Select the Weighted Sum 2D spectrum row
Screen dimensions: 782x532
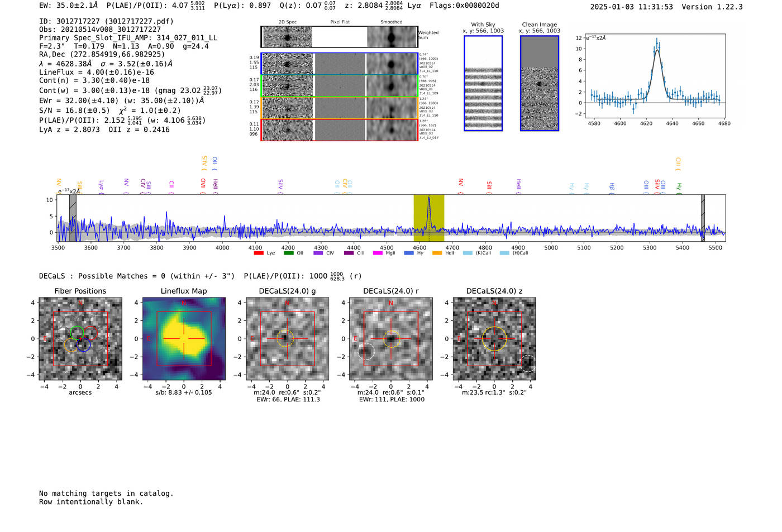(x=339, y=37)
